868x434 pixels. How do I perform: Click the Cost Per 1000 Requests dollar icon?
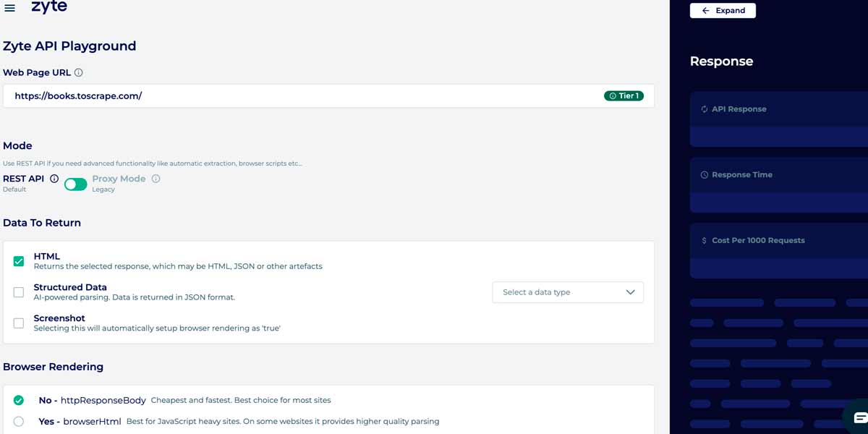(x=705, y=241)
